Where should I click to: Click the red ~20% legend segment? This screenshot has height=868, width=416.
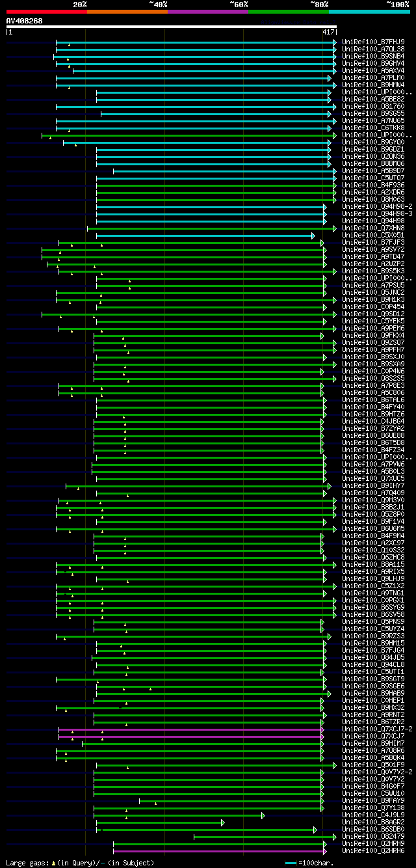pyautogui.click(x=46, y=11)
